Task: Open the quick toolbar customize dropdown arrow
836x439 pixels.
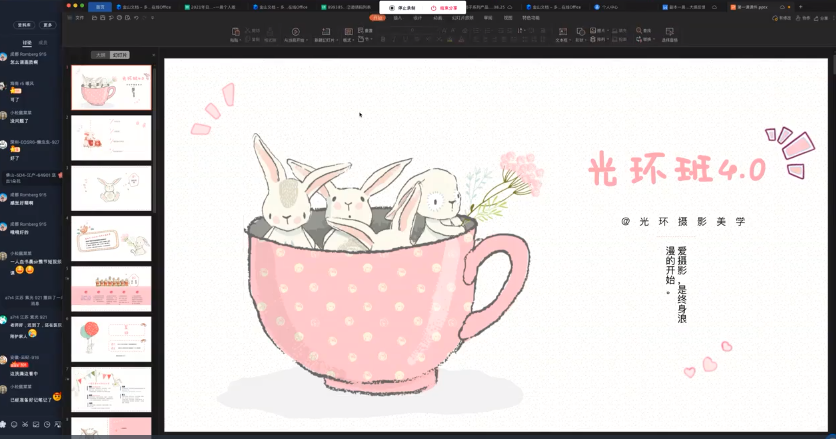Action: pyautogui.click(x=152, y=18)
